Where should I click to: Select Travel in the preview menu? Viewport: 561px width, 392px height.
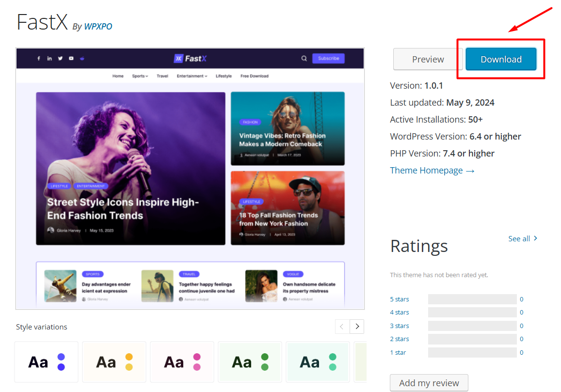(162, 76)
